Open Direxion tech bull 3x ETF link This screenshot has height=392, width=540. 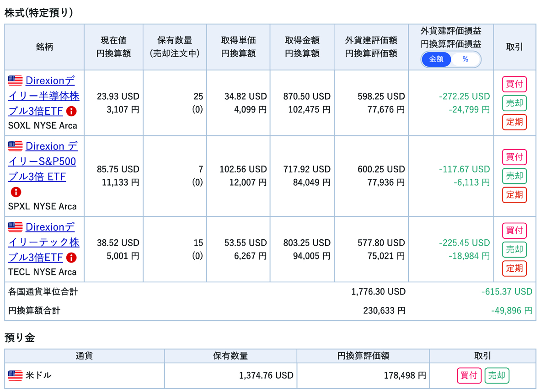(x=44, y=242)
